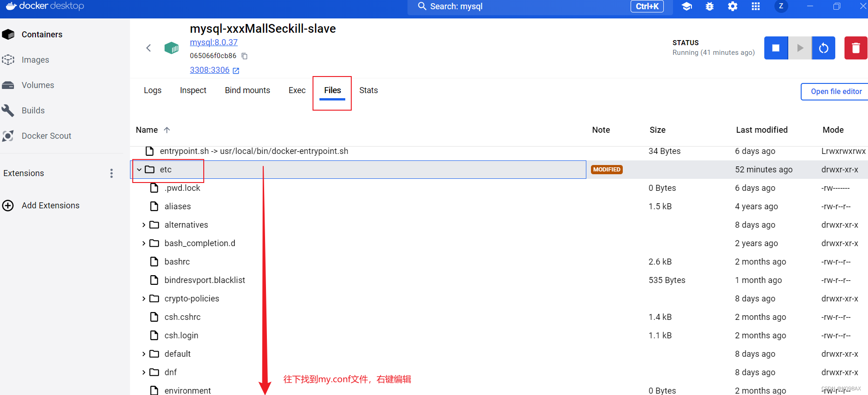Image resolution: width=868 pixels, height=395 pixels.
Task: Select the .pwd.lock file
Action: click(182, 188)
